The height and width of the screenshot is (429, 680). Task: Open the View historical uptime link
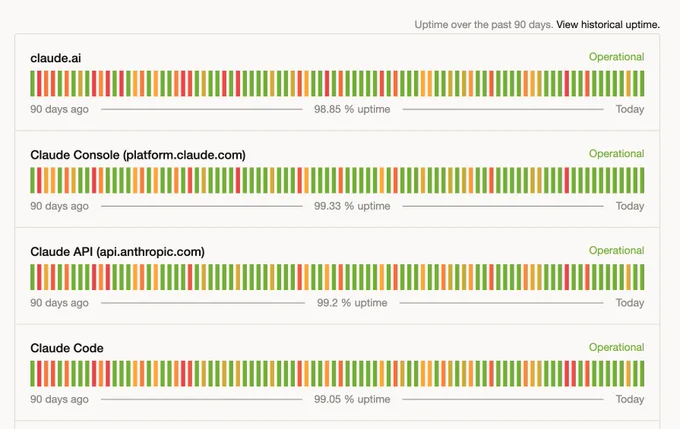(x=608, y=25)
